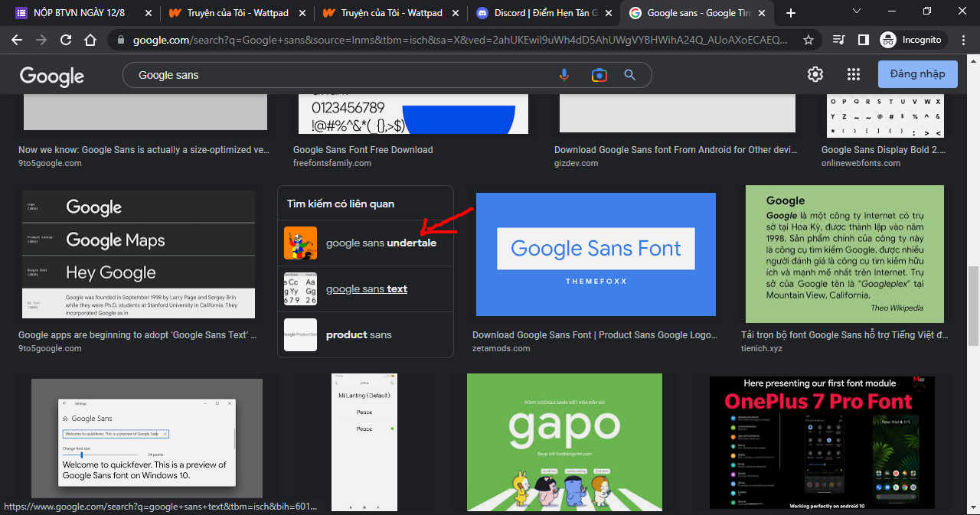Click gizdev.com source text

pyautogui.click(x=577, y=163)
